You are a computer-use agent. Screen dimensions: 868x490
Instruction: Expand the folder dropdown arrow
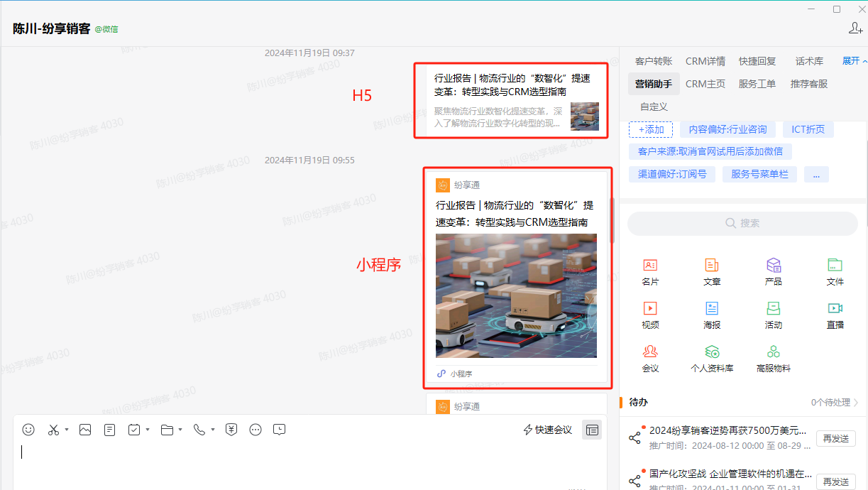tap(180, 430)
